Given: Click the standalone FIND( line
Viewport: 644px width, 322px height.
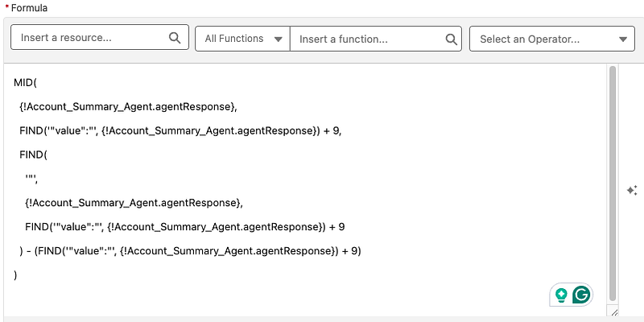Looking at the screenshot, I should click(x=33, y=155).
